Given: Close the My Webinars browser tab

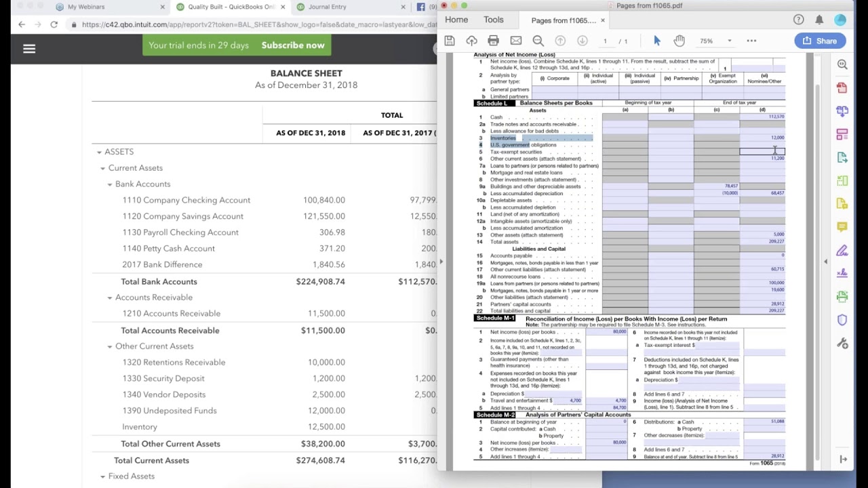Looking at the screenshot, I should (162, 7).
